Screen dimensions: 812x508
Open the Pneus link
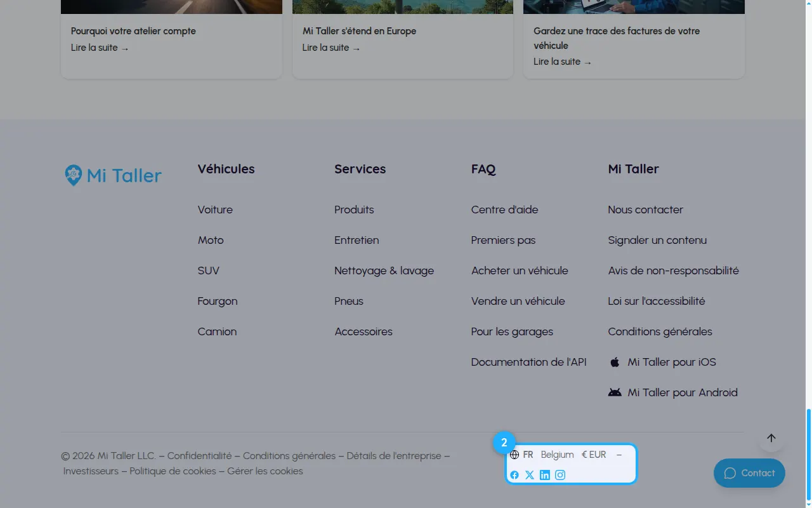pyautogui.click(x=349, y=301)
